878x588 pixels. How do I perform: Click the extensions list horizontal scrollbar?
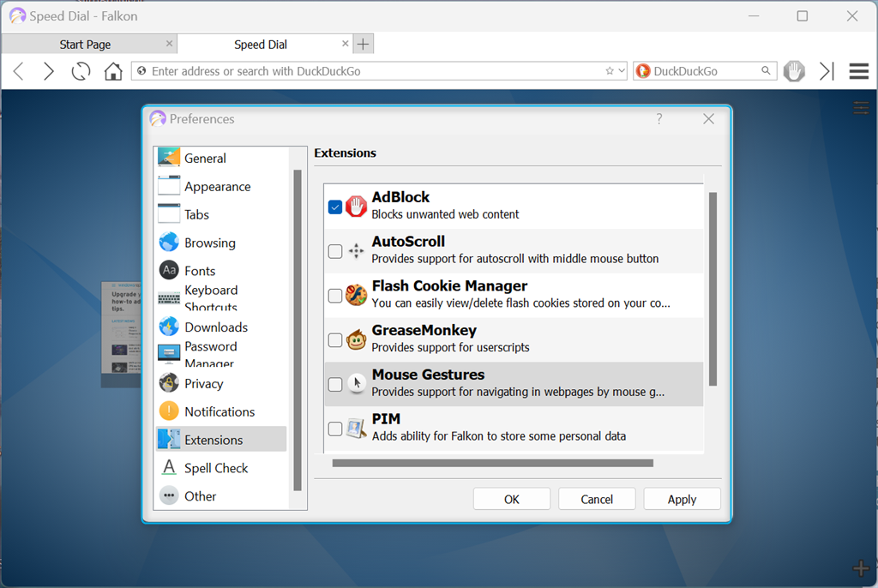pos(493,463)
